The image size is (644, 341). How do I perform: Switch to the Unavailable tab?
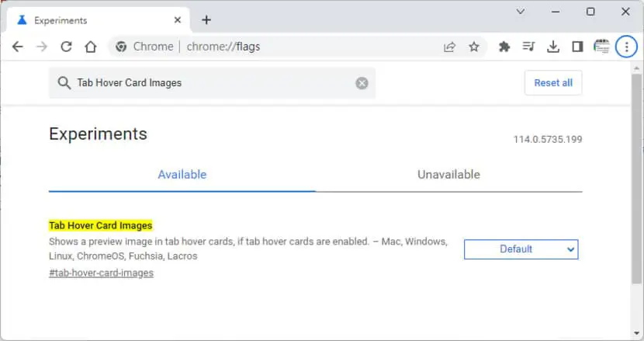click(x=448, y=175)
